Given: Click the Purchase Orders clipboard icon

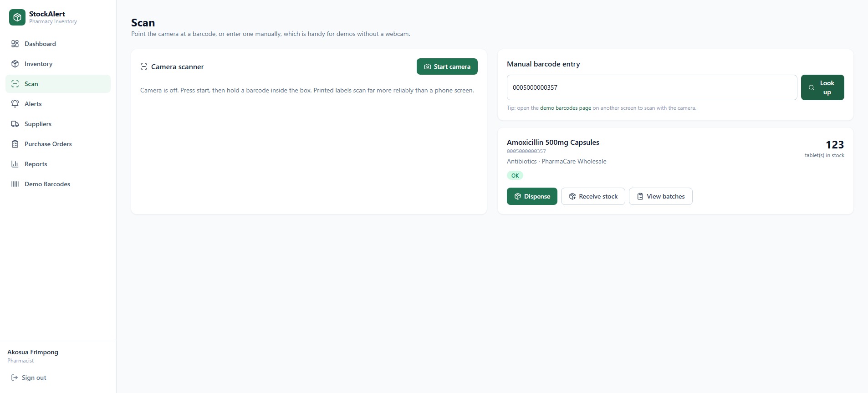Looking at the screenshot, I should (15, 144).
